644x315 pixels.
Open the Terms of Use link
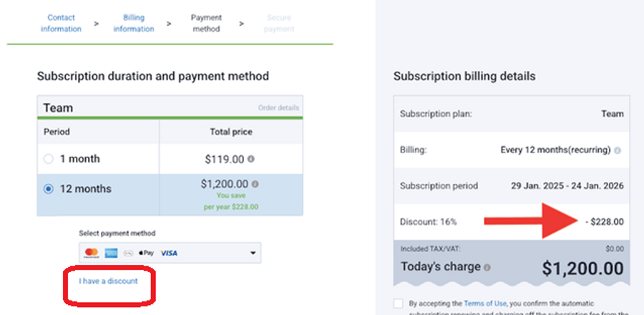483,304
